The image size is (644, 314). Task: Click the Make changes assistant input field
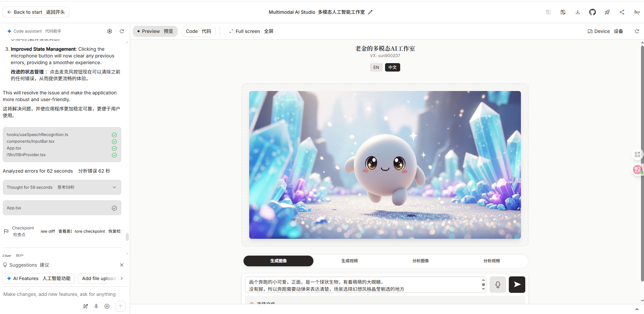pos(60,294)
